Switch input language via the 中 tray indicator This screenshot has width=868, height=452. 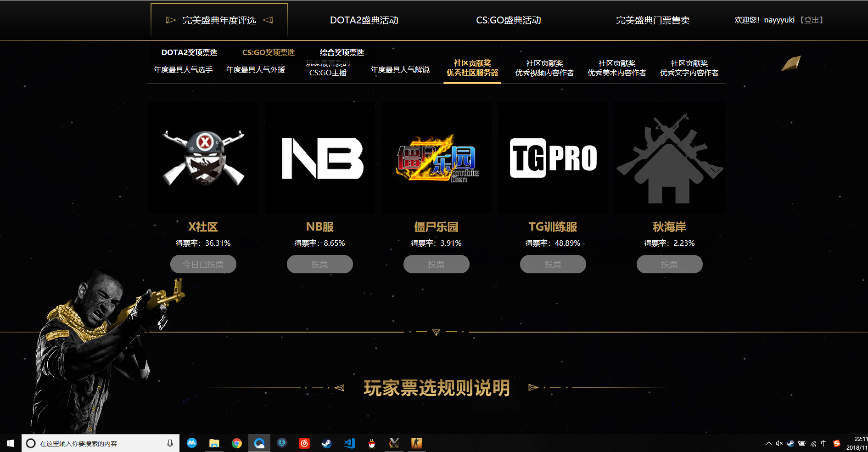pos(825,443)
